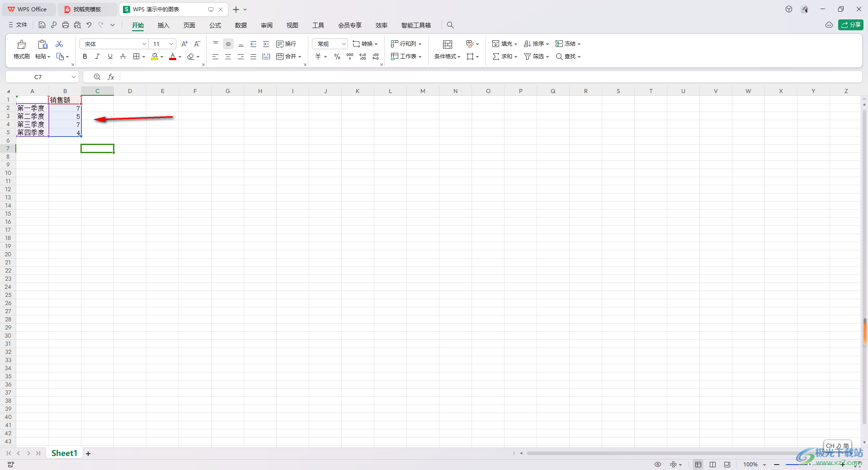Viewport: 868px width, 470px height.
Task: Open the Formulas (公式) ribbon tab
Action: 215,25
